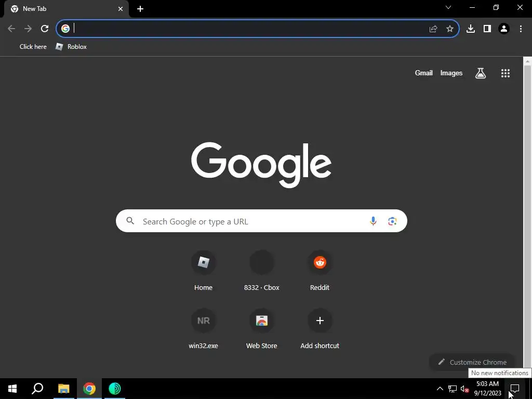Viewport: 532px width, 399px height.
Task: Open taskbar search magnifier
Action: [37, 389]
